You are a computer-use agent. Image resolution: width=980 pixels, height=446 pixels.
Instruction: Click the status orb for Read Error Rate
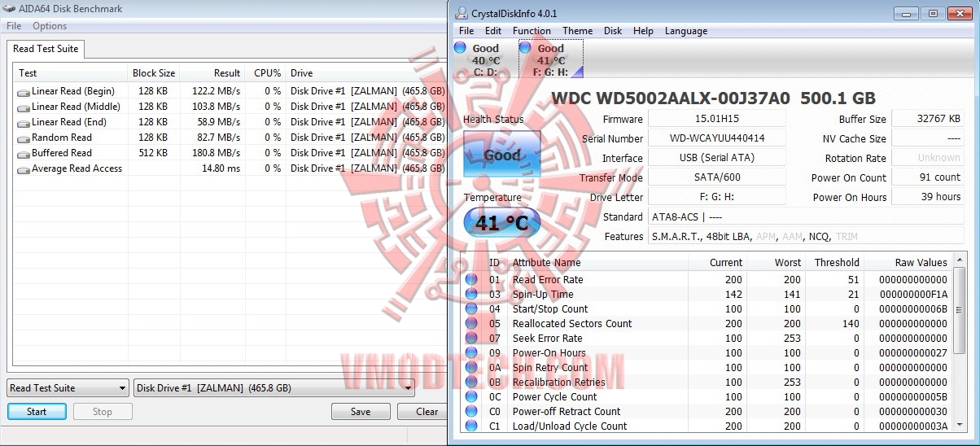[x=470, y=280]
